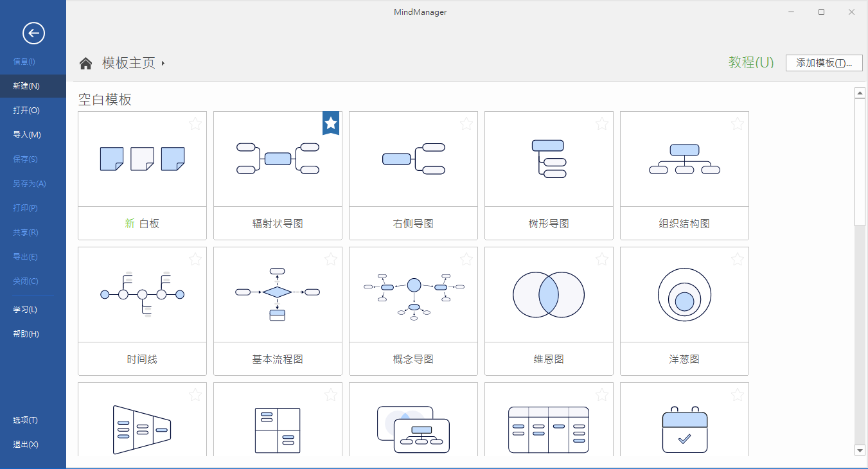This screenshot has height=469, width=868.
Task: Select 导出(E) in the sidebar
Action: 33,257
